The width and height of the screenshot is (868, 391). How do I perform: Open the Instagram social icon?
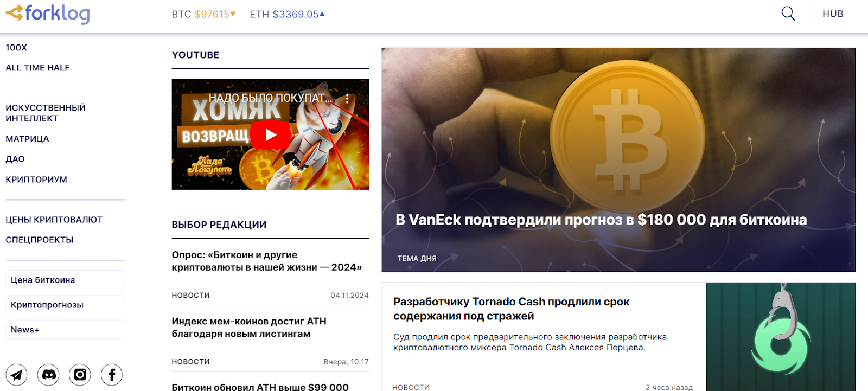80,375
